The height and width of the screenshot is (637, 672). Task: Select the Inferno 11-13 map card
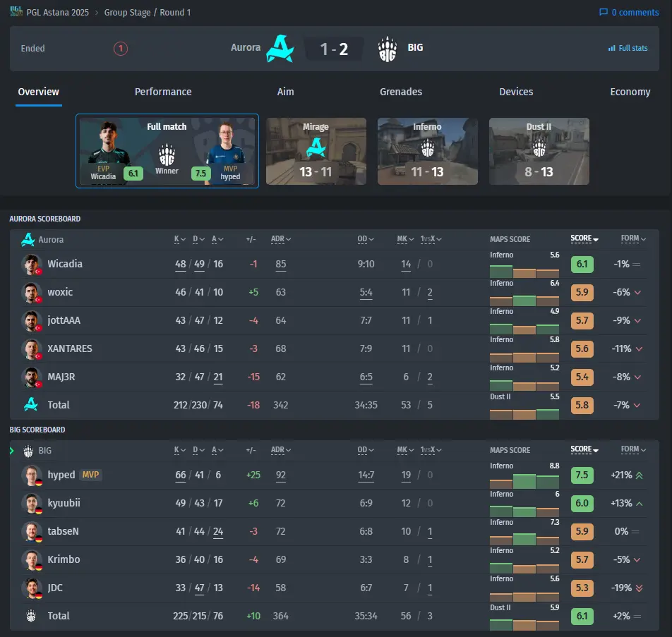pos(427,151)
